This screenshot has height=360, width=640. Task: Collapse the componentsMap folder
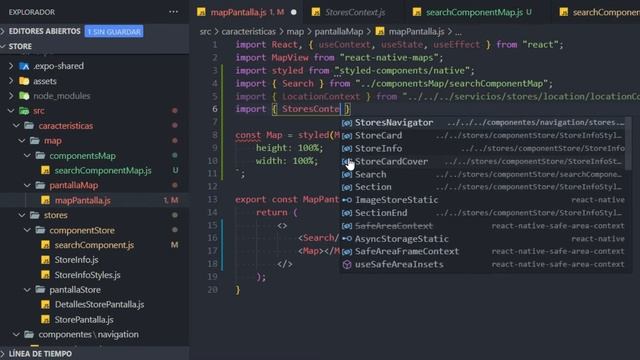coord(27,156)
